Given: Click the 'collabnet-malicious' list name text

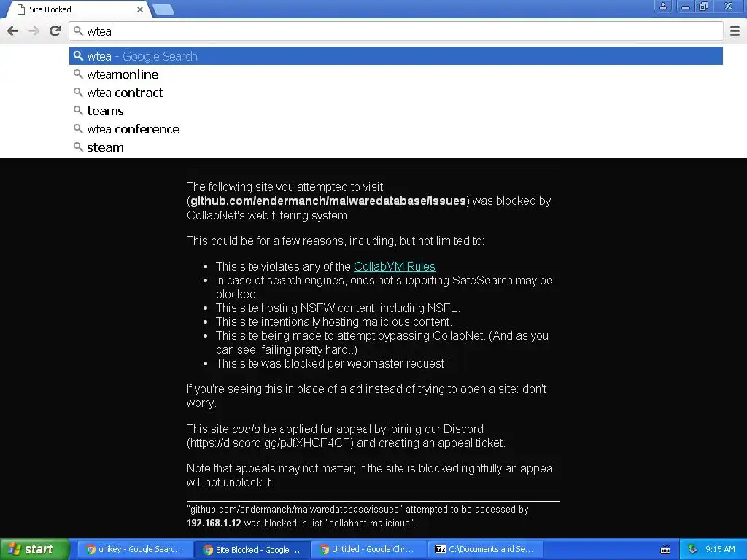Looking at the screenshot, I should coord(370,523).
